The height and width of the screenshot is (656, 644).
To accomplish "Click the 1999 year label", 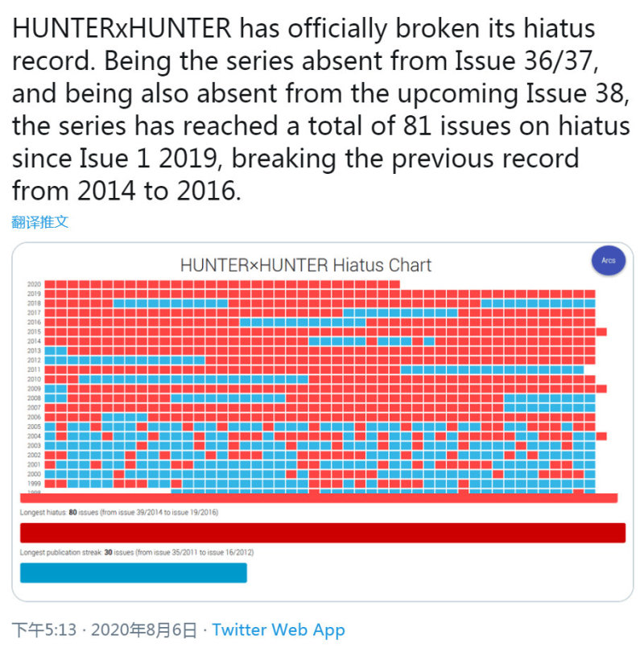I will [x=34, y=483].
